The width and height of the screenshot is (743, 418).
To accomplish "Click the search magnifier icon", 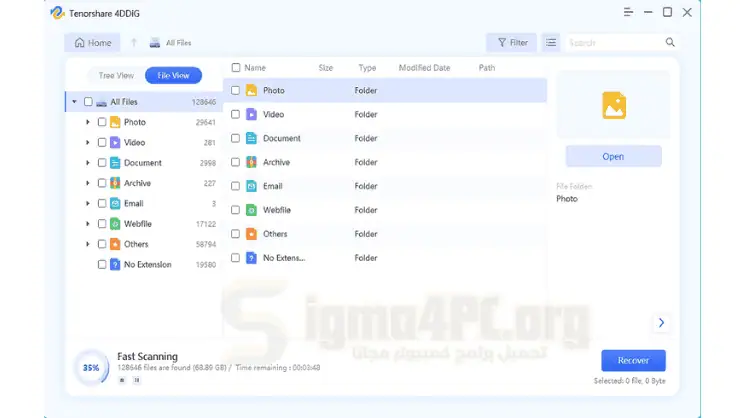I will coord(670,43).
